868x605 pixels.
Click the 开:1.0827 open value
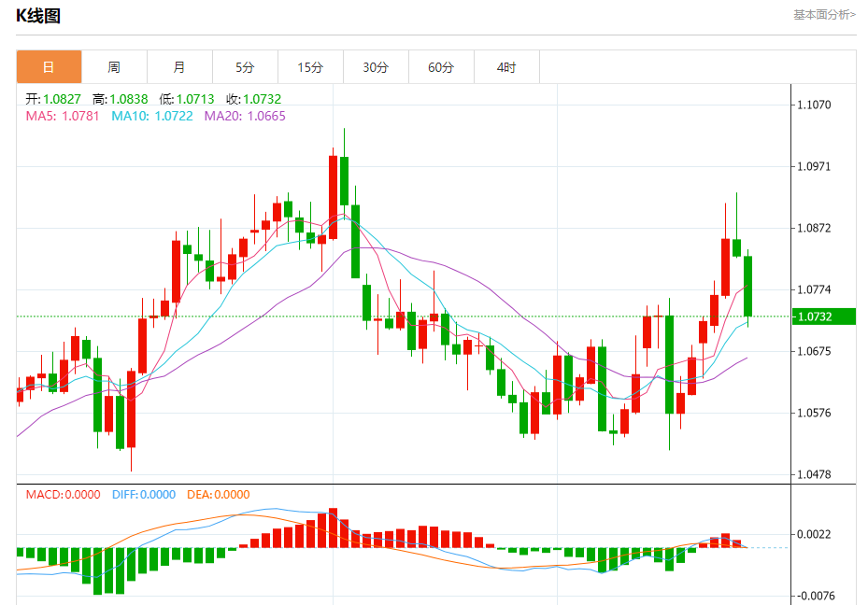53,99
